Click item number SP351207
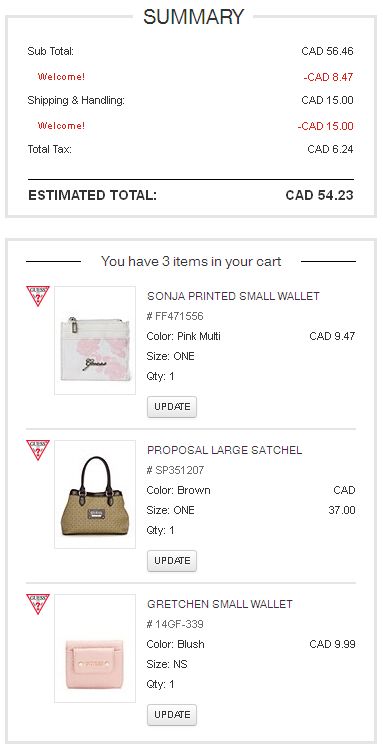Screen dimensions: 383x752 (x=175, y=470)
